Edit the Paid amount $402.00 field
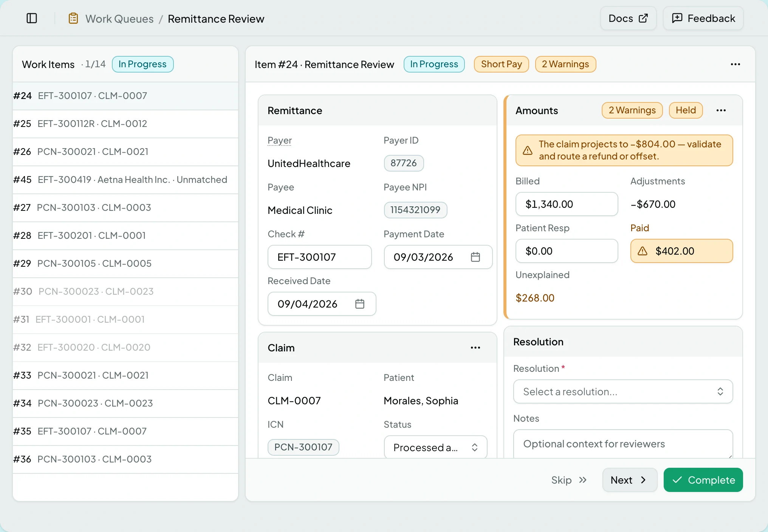The width and height of the screenshot is (768, 532). click(x=682, y=251)
